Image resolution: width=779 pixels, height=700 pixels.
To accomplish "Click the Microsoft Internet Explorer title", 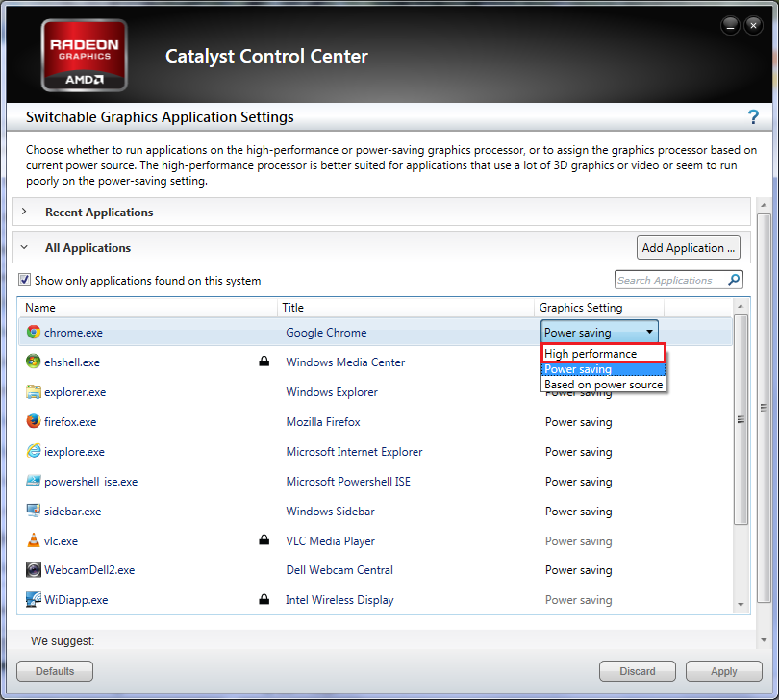I will [354, 452].
